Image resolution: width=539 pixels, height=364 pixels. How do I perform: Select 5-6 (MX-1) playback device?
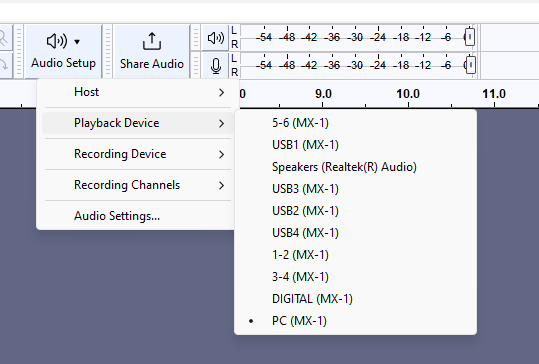click(355, 123)
